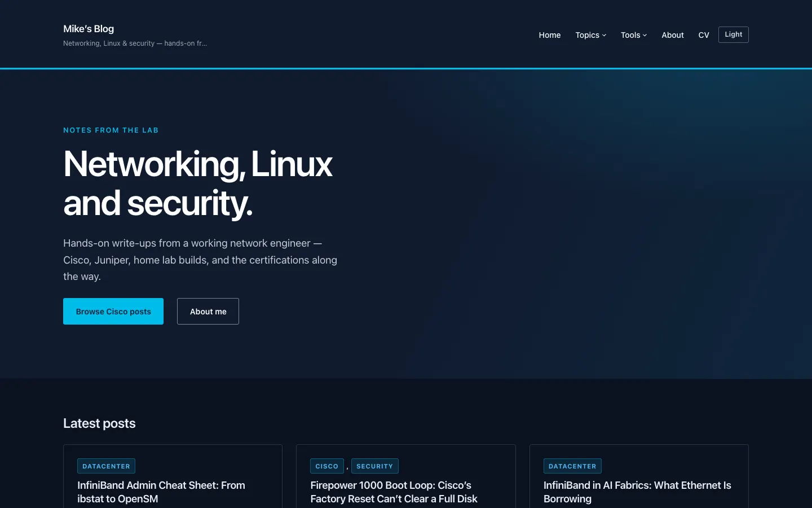Screen dimensions: 812x508
Task: Select the CISCO tag on the Firepower post
Action: 327,466
